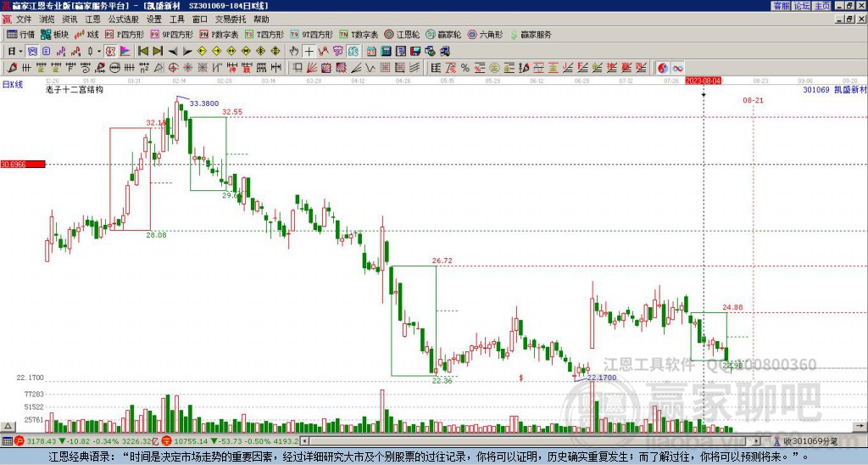Click the 2023-08-04 date marker

click(x=703, y=81)
